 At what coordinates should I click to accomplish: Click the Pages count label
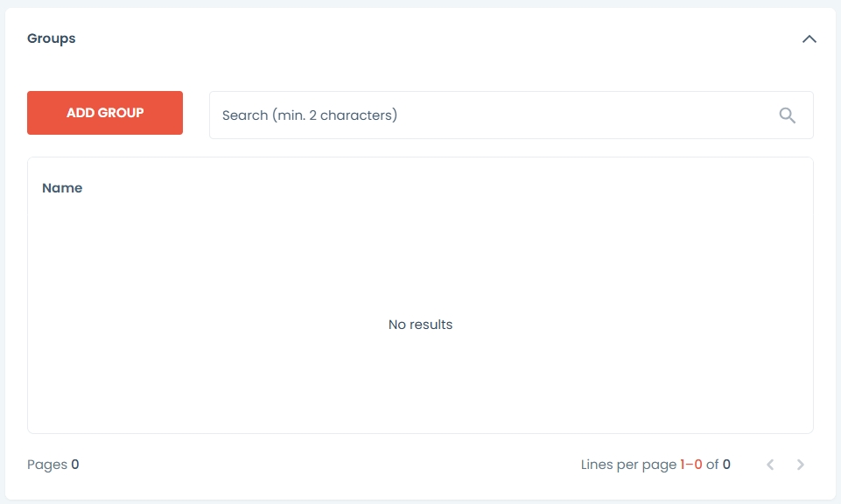[x=47, y=465]
